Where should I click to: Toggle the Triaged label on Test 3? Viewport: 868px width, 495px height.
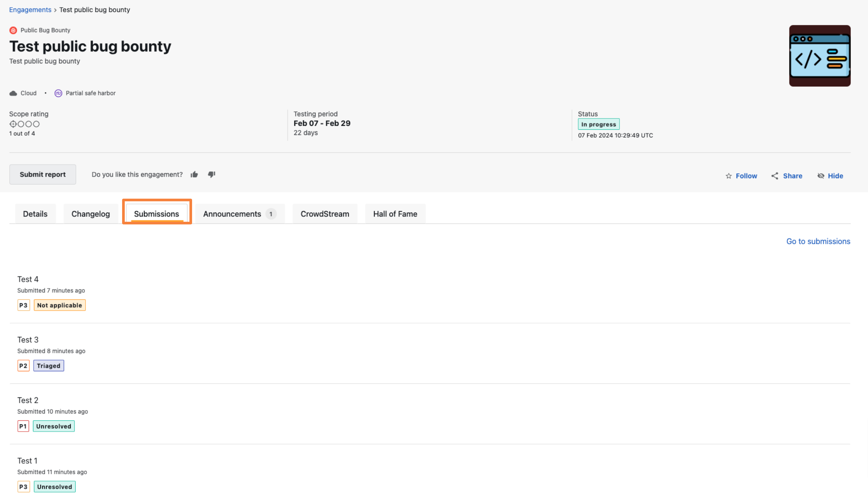coord(48,366)
